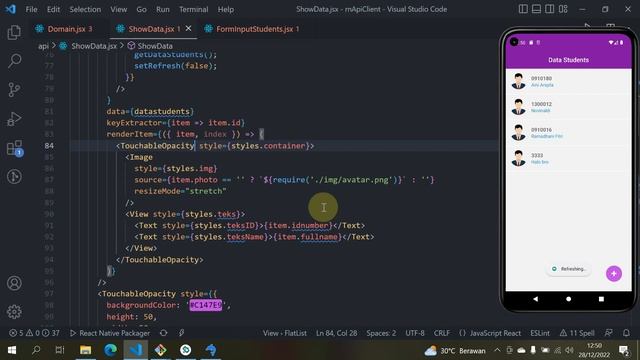Open notifications bell in status bar
Screen dimensions: 640x360
click(626, 333)
